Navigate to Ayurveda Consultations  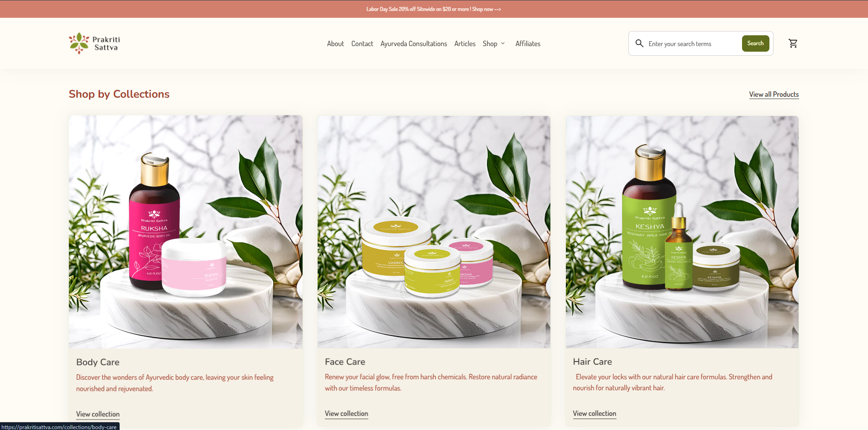(413, 43)
